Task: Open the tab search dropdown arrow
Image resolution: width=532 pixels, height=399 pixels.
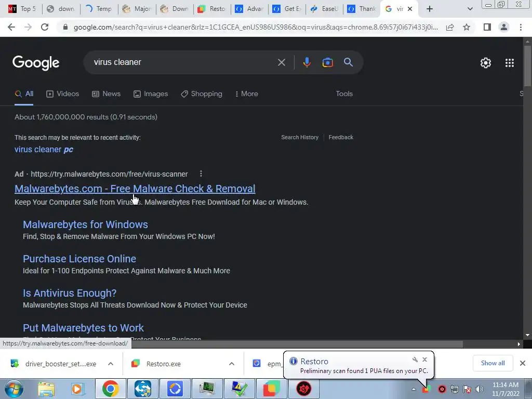Action: click(x=470, y=9)
